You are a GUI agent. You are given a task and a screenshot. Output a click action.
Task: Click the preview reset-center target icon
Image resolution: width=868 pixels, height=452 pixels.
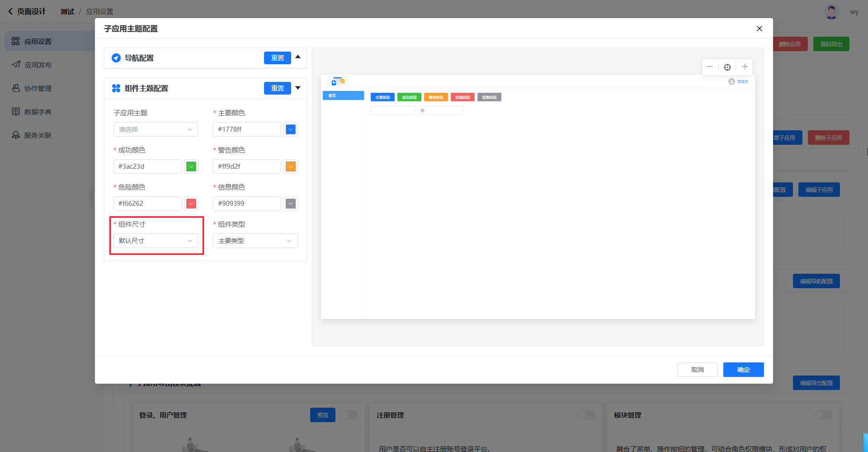727,67
